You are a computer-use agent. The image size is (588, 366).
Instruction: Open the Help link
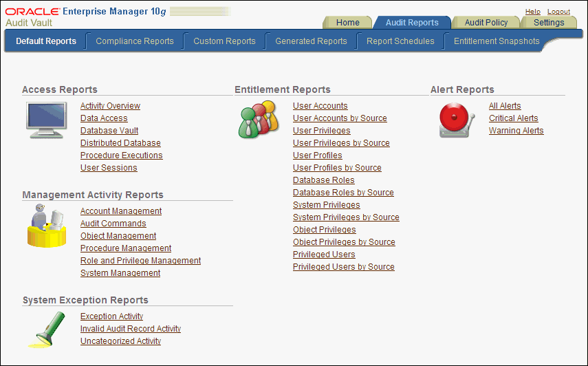coord(532,12)
